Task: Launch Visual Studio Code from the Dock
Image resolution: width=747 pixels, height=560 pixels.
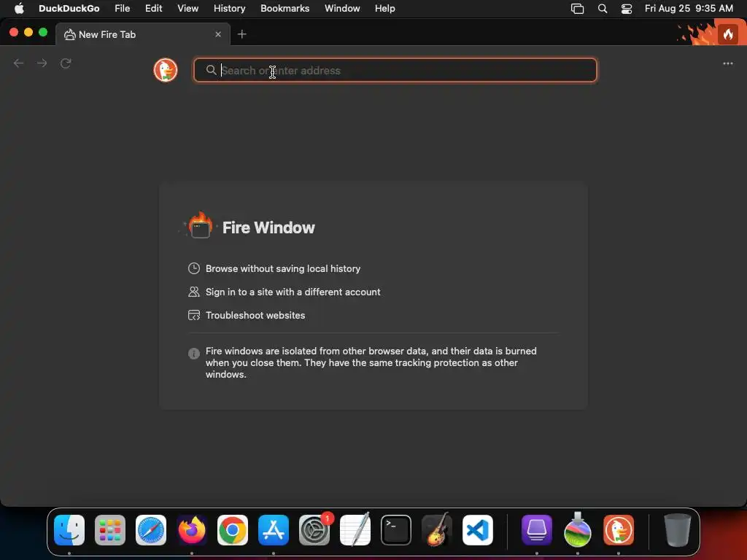Action: pos(478,530)
